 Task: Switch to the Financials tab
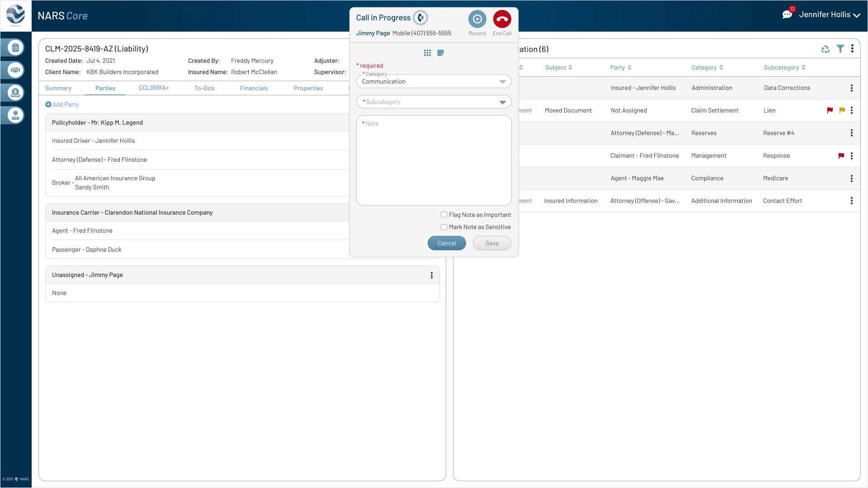254,88
